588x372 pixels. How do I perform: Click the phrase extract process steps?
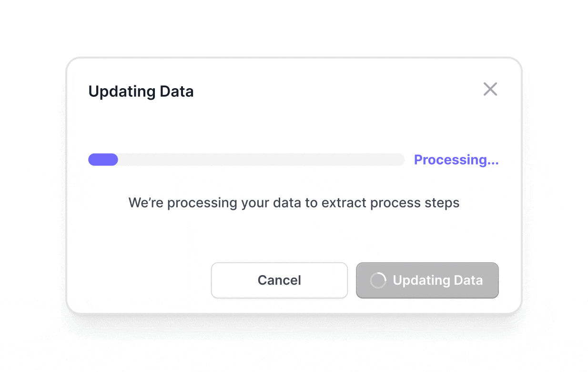coord(391,203)
